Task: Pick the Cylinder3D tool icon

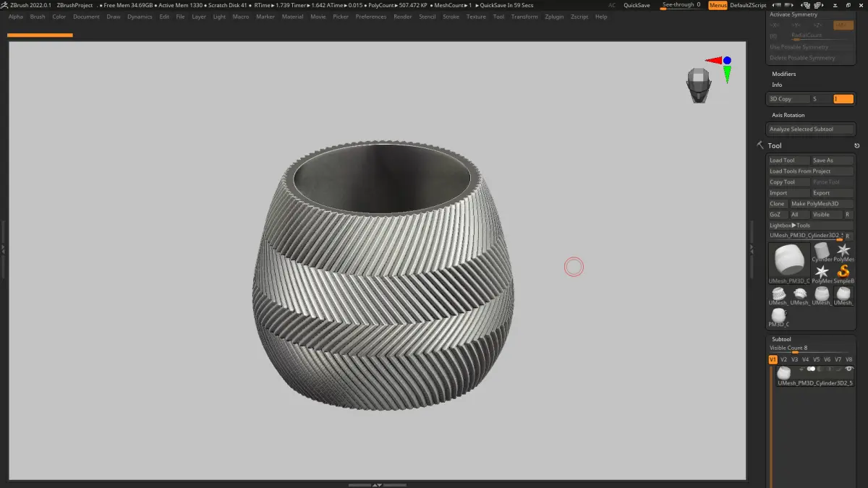Action: (x=822, y=251)
